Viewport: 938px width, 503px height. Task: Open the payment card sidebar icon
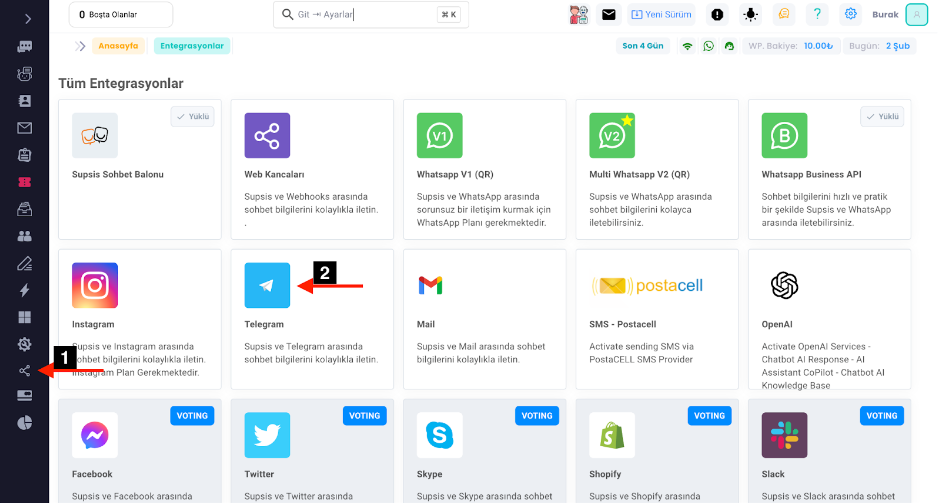coord(25,395)
